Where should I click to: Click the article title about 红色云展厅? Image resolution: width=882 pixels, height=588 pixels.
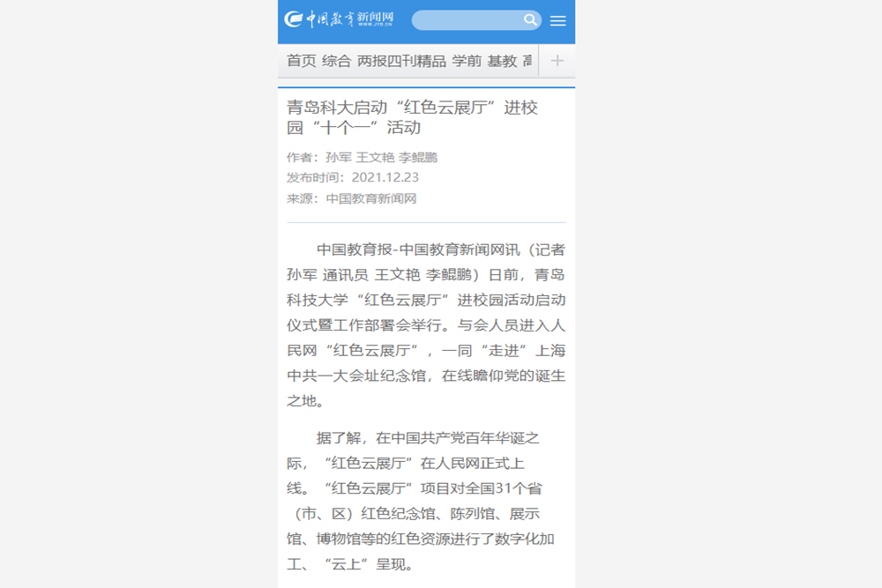412,117
